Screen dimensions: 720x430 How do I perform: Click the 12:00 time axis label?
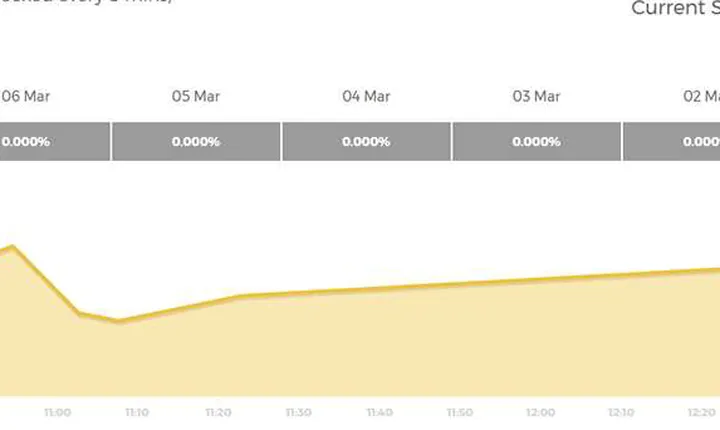(x=540, y=413)
